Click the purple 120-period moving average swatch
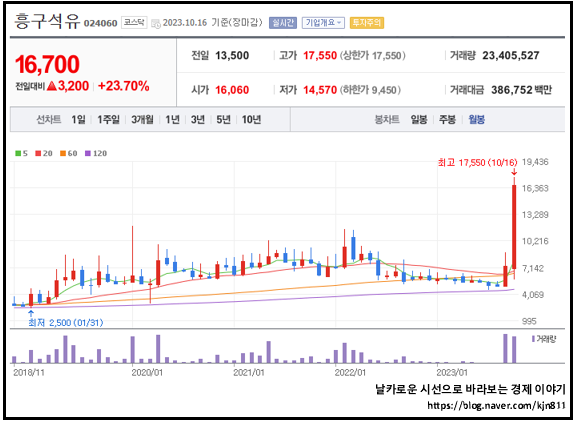Image resolution: width=574 pixels, height=424 pixels. (87, 153)
